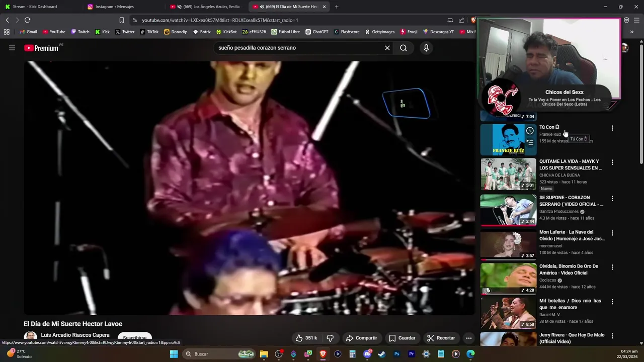Clear the search box text
The height and width of the screenshot is (362, 644).
click(387, 48)
